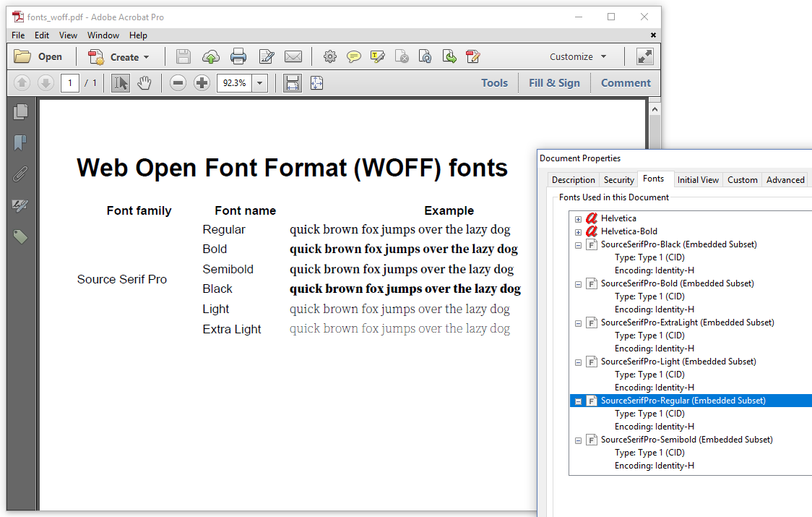Collapse the SourceSerifPro-Regular entry

578,401
